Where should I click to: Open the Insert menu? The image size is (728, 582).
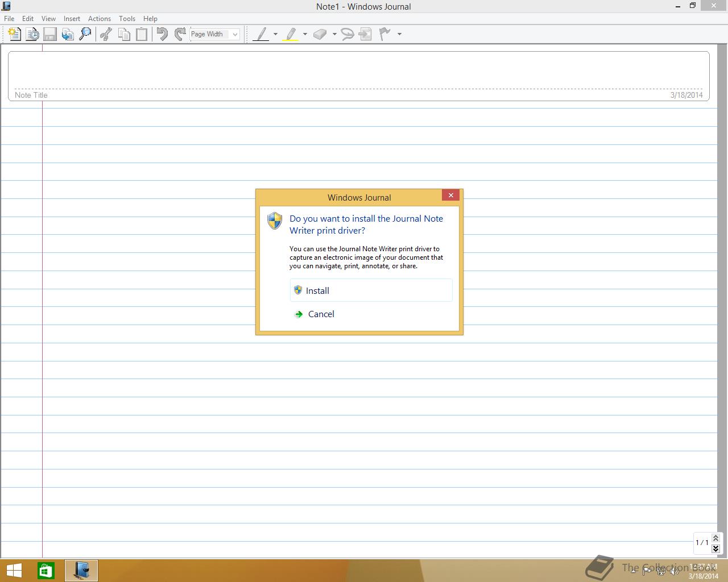[72, 18]
